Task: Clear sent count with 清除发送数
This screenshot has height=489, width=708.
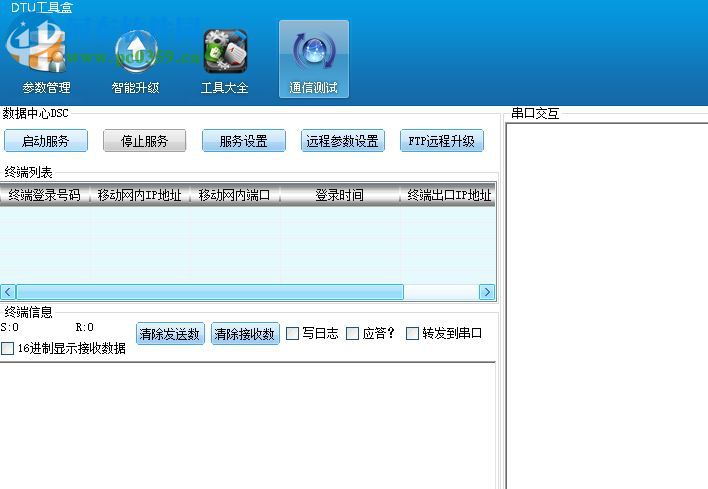Action: [x=170, y=334]
